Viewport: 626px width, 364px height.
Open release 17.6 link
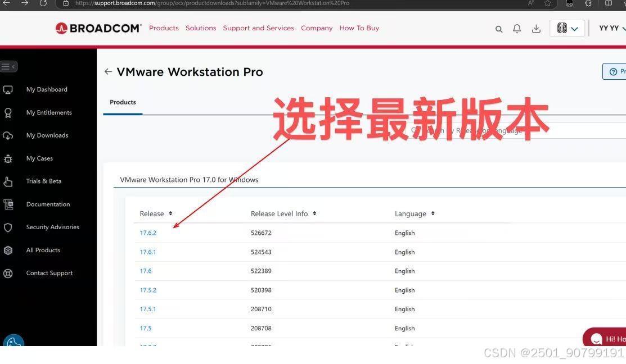pos(145,271)
